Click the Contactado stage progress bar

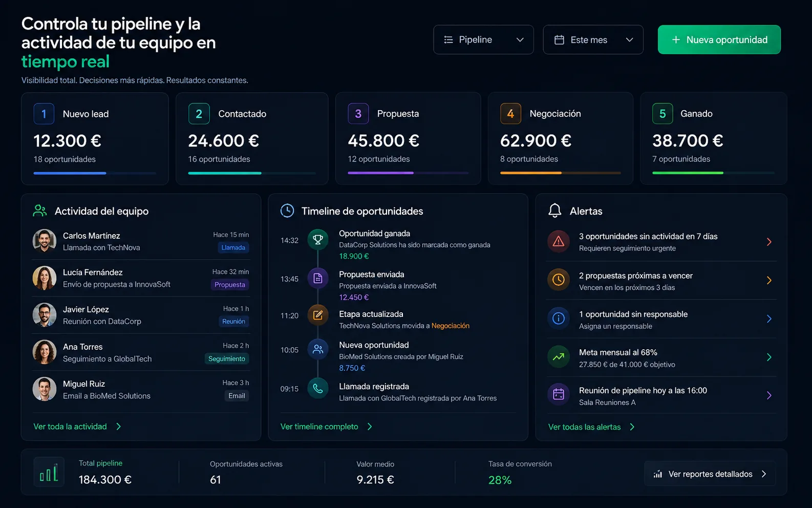click(252, 173)
